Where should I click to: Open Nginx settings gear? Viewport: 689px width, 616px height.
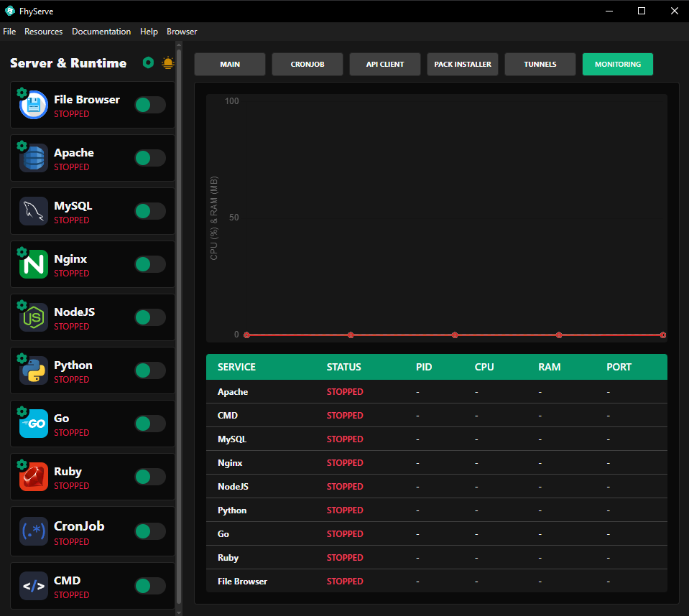[x=22, y=252]
